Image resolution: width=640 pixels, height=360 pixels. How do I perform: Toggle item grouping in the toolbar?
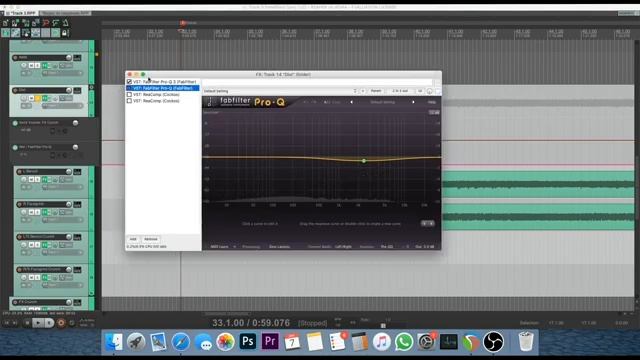click(x=16, y=33)
